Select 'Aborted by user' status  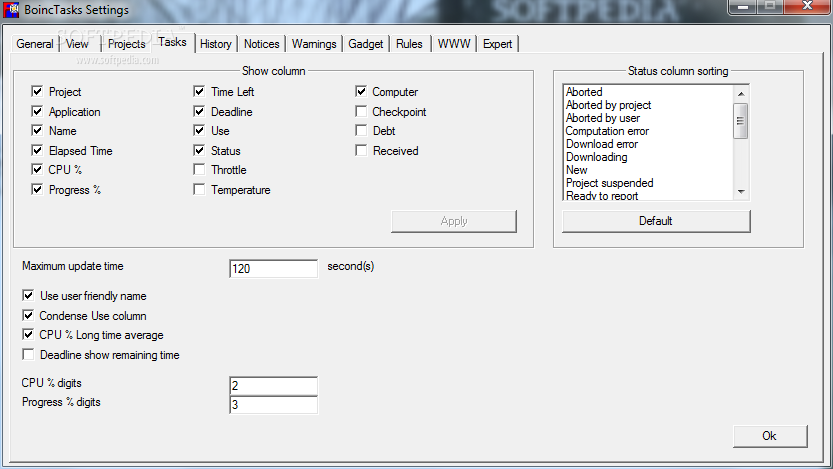coord(602,118)
